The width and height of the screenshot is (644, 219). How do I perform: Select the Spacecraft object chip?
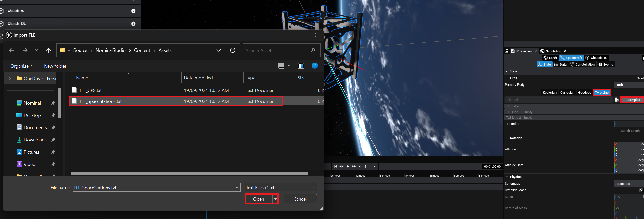[571, 58]
